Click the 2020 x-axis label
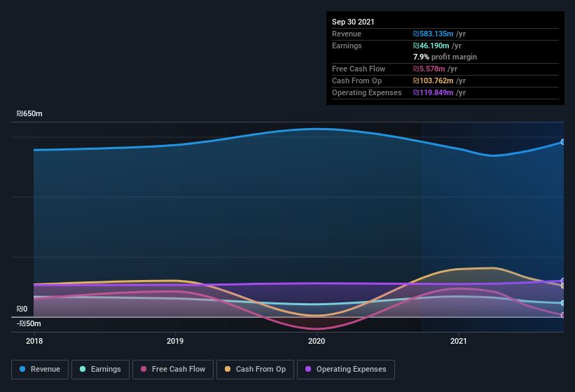 (317, 341)
